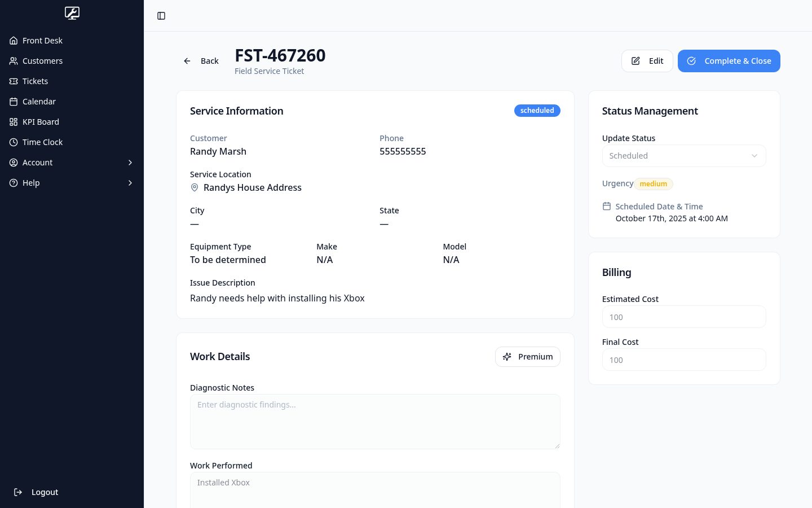Click the Account user-circle icon
Image resolution: width=812 pixels, height=508 pixels.
(14, 163)
